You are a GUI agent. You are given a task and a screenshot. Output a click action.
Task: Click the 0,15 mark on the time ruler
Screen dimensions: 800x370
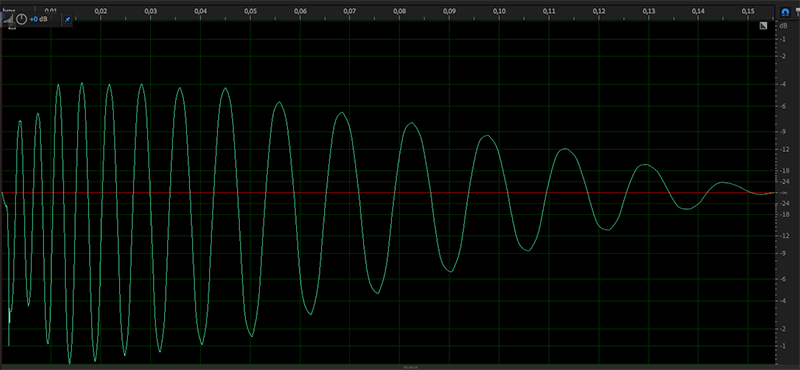click(748, 11)
